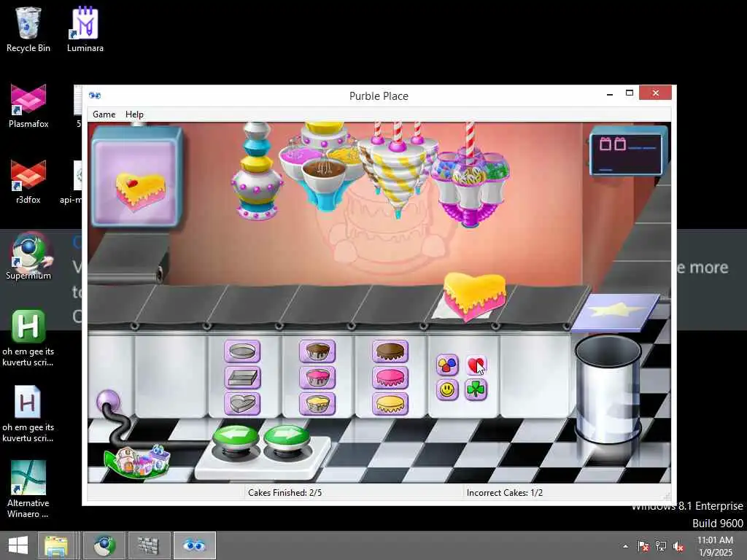Open Supermium desktop shortcut
The width and height of the screenshot is (747, 560).
pyautogui.click(x=28, y=257)
